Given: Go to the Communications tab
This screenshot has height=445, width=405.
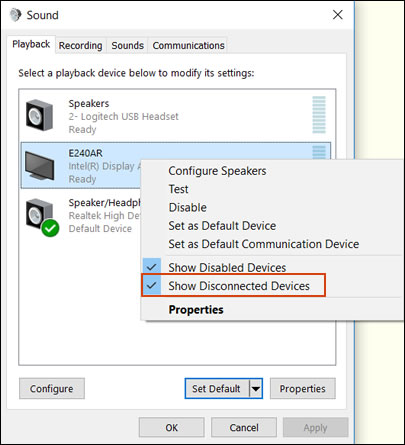Looking at the screenshot, I should [188, 45].
